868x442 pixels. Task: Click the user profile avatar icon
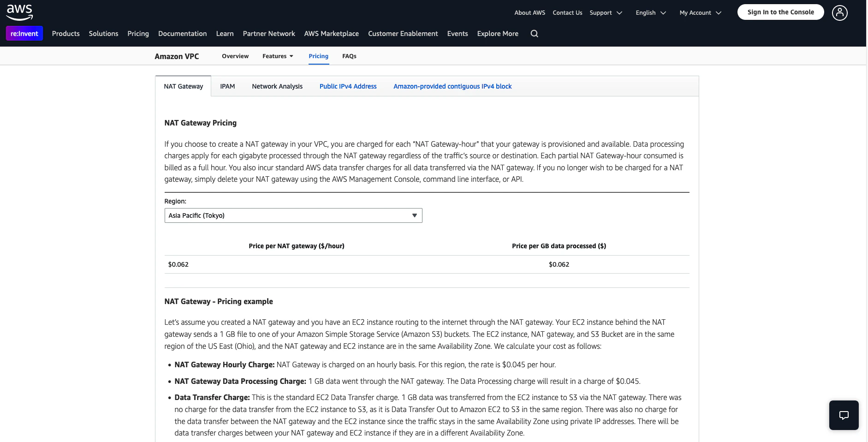pos(839,13)
